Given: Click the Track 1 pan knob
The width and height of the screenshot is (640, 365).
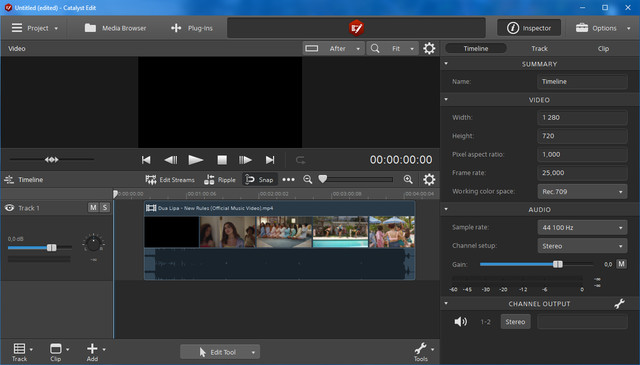Looking at the screenshot, I should coord(93,244).
